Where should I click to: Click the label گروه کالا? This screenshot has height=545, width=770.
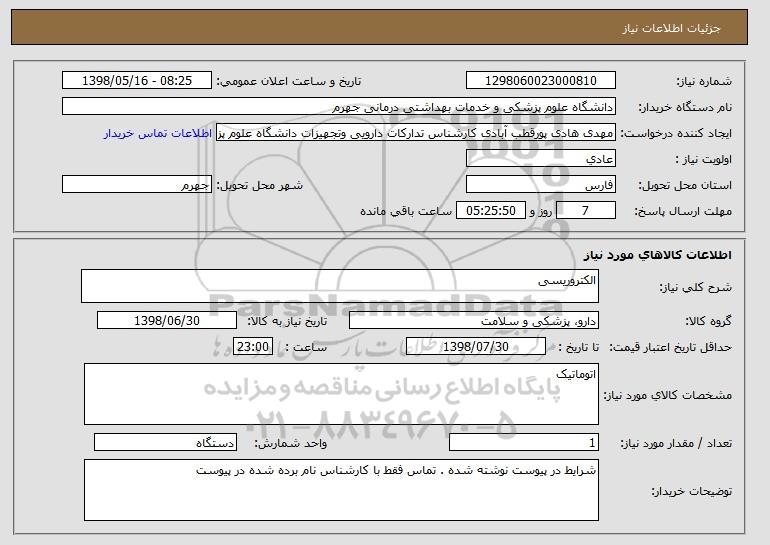click(708, 321)
